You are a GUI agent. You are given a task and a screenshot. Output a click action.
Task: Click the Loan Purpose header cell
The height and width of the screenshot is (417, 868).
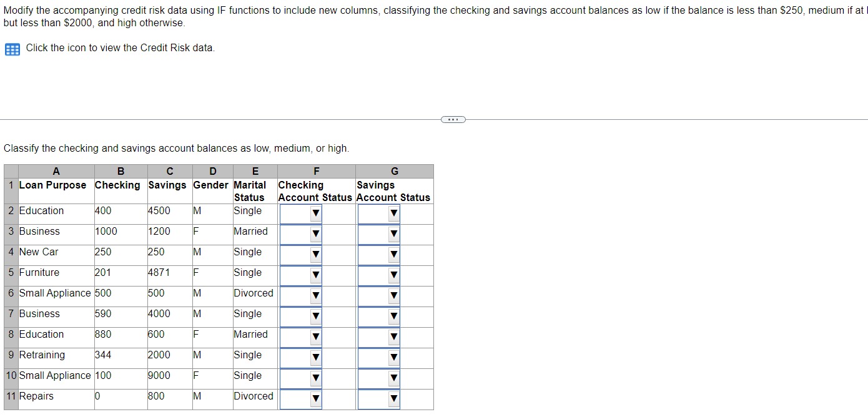point(52,185)
